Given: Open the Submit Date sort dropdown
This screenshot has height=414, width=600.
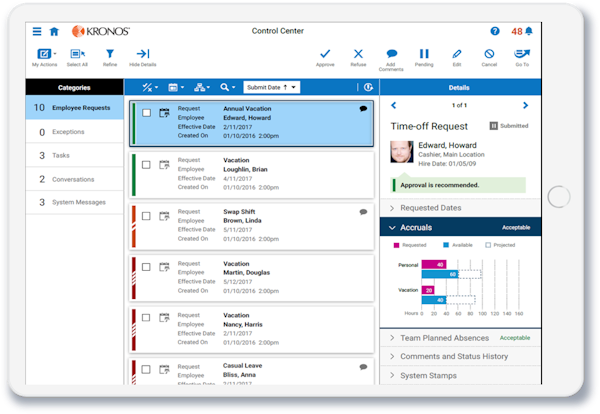Looking at the screenshot, I should tap(271, 88).
